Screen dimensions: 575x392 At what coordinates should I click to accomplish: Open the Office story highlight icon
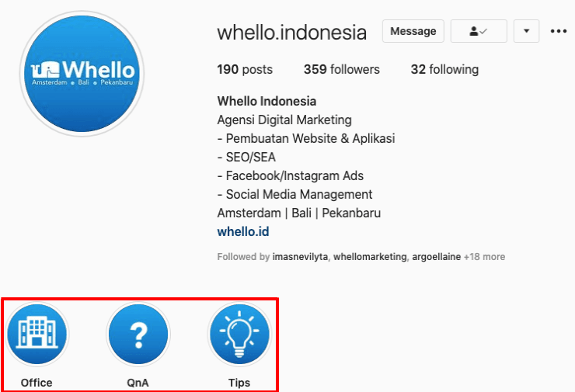pyautogui.click(x=37, y=334)
